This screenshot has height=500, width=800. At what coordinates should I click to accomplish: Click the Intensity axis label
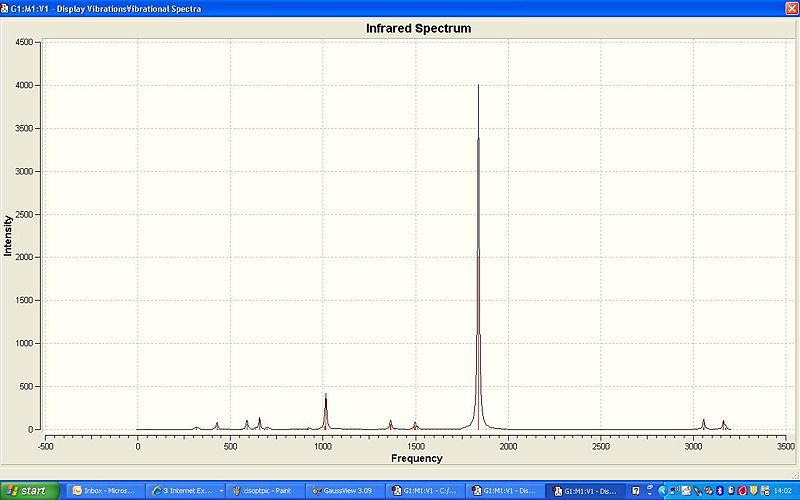click(x=8, y=235)
